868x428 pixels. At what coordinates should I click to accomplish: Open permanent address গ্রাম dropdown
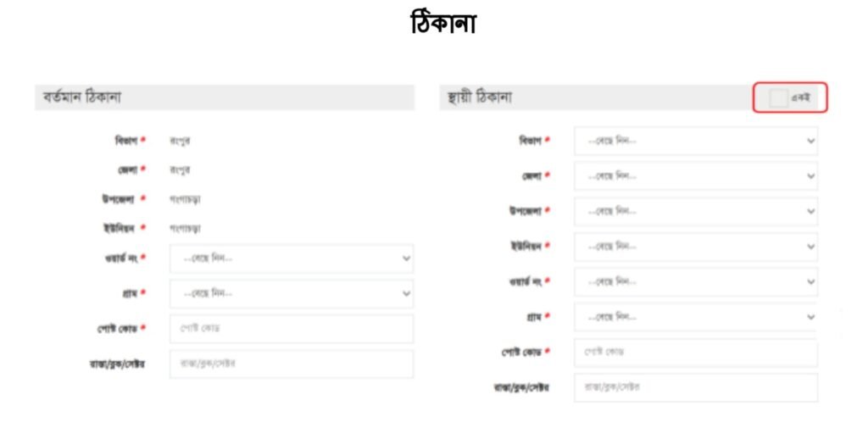[x=695, y=317]
